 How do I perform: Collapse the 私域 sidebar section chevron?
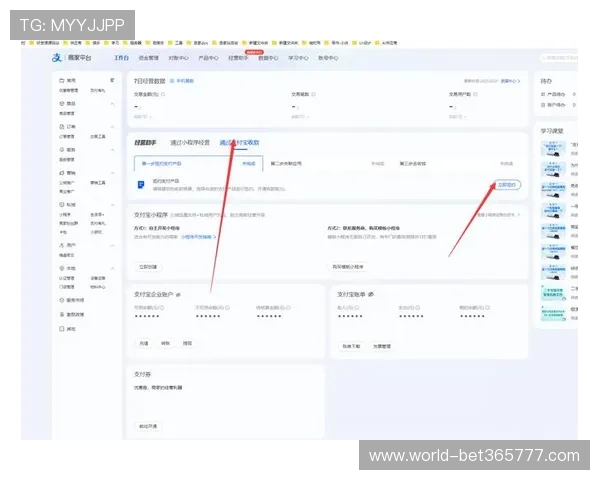[x=112, y=205]
